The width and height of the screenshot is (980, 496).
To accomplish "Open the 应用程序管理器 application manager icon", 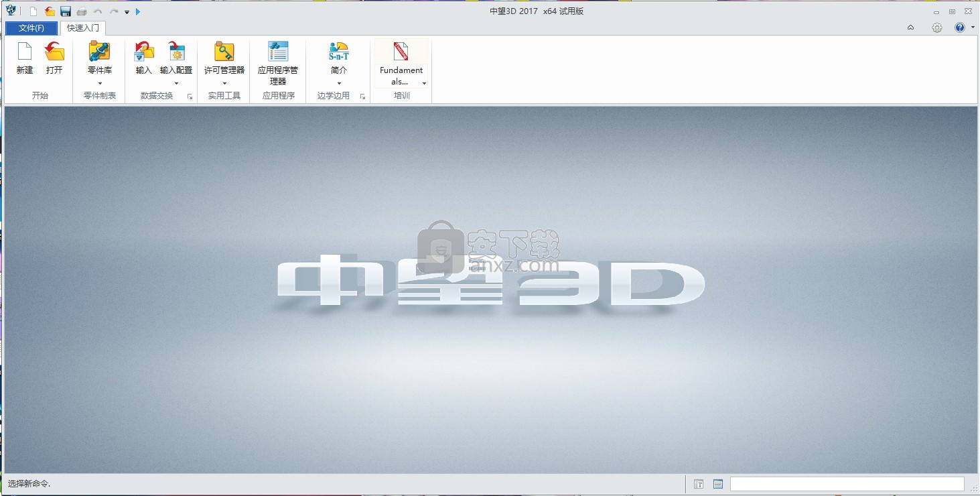I will pos(278,51).
